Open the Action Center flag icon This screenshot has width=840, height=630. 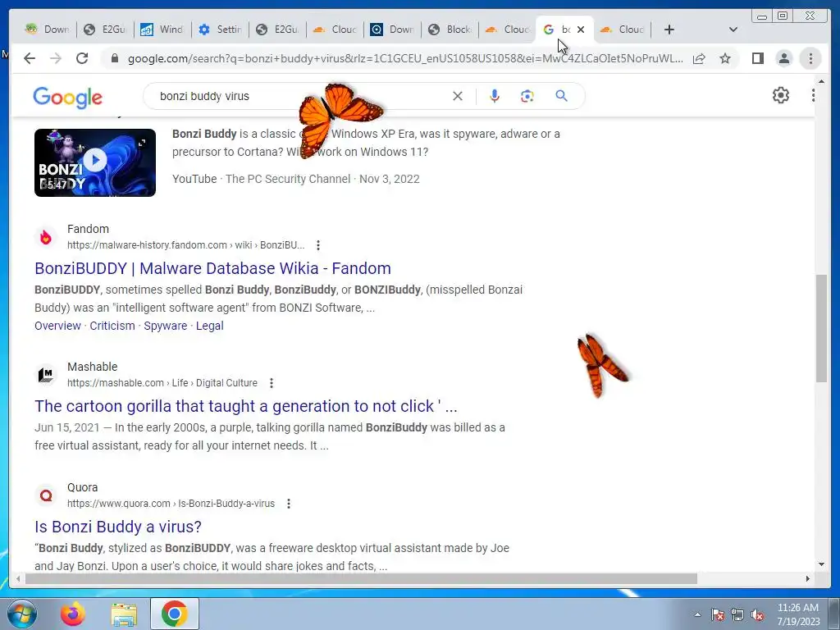[x=718, y=614]
